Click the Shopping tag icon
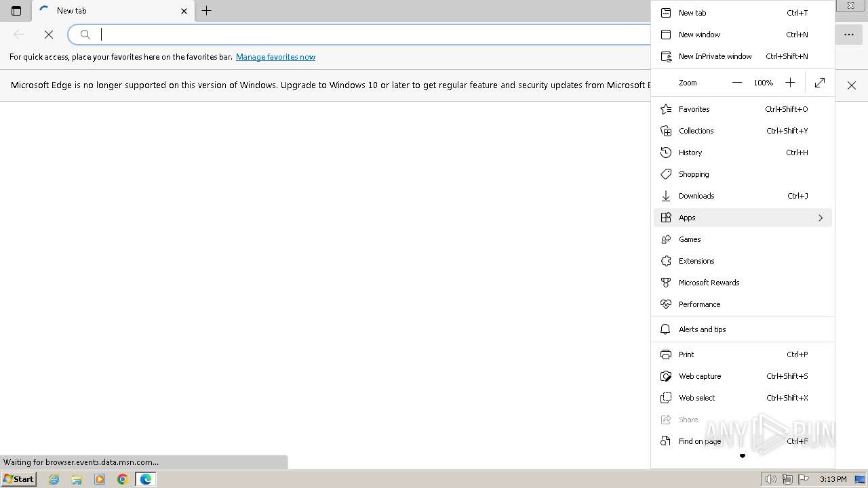 tap(666, 174)
